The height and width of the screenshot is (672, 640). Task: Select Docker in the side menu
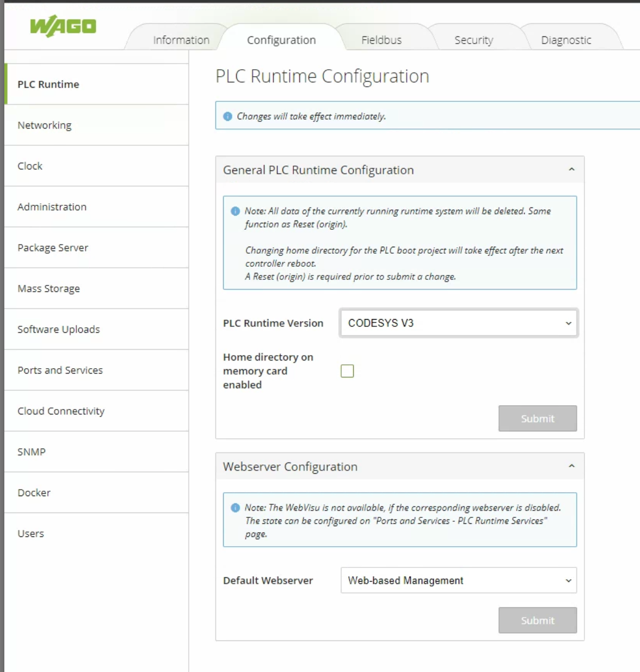34,493
